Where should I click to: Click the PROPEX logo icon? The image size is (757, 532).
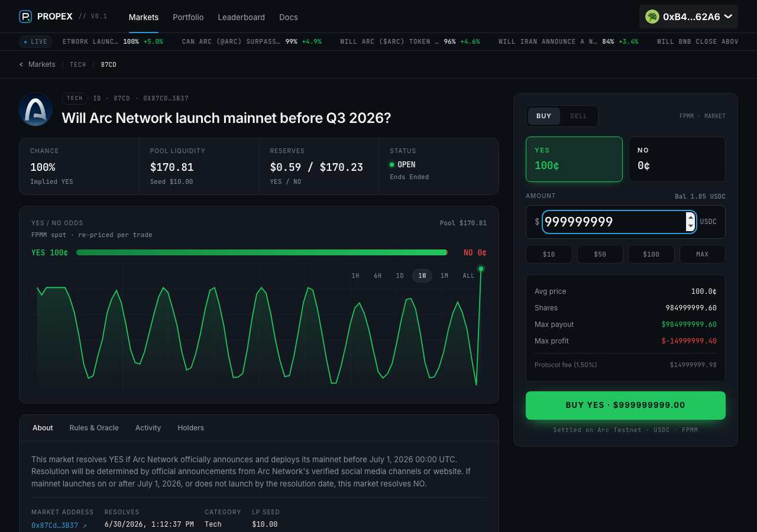coord(25,17)
